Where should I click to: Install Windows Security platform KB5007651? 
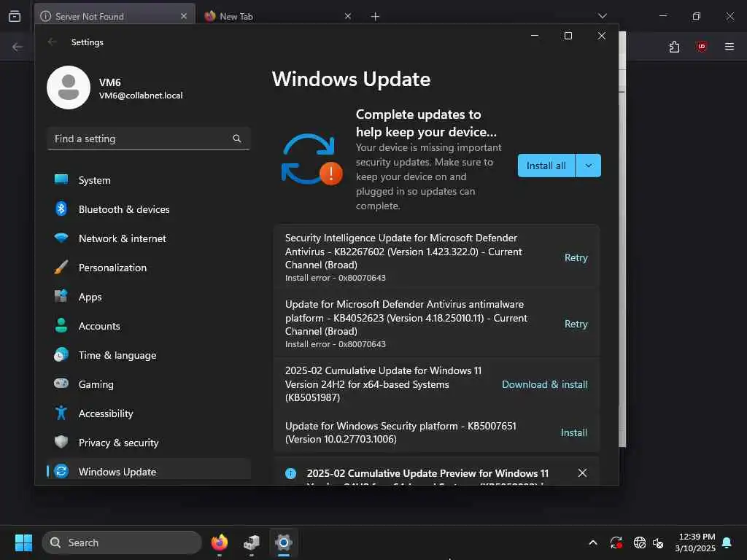(573, 432)
